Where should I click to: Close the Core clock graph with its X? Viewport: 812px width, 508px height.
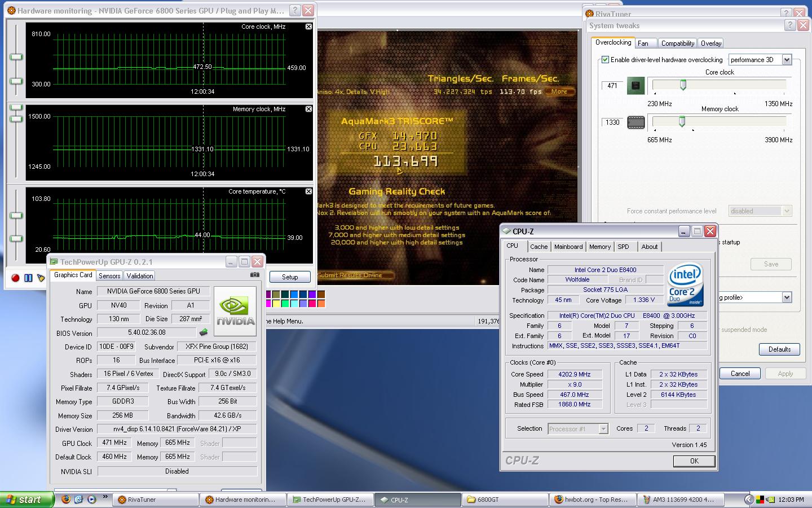pyautogui.click(x=308, y=27)
